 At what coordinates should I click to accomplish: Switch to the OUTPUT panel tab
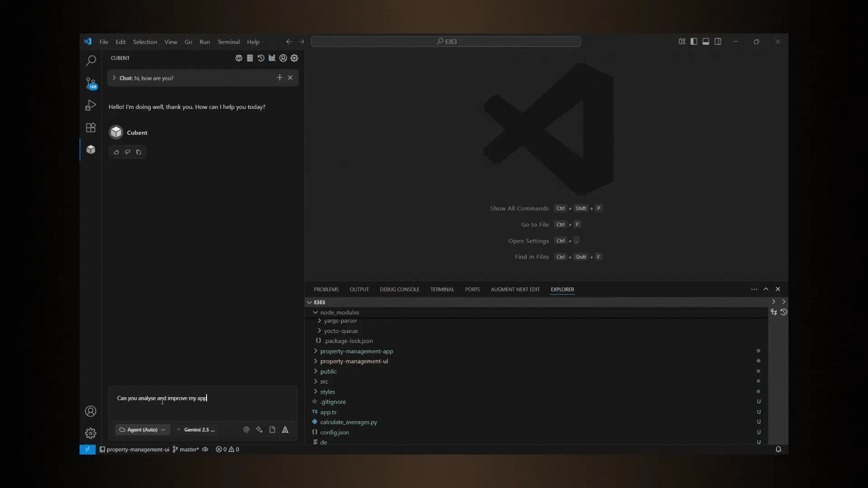pos(359,290)
